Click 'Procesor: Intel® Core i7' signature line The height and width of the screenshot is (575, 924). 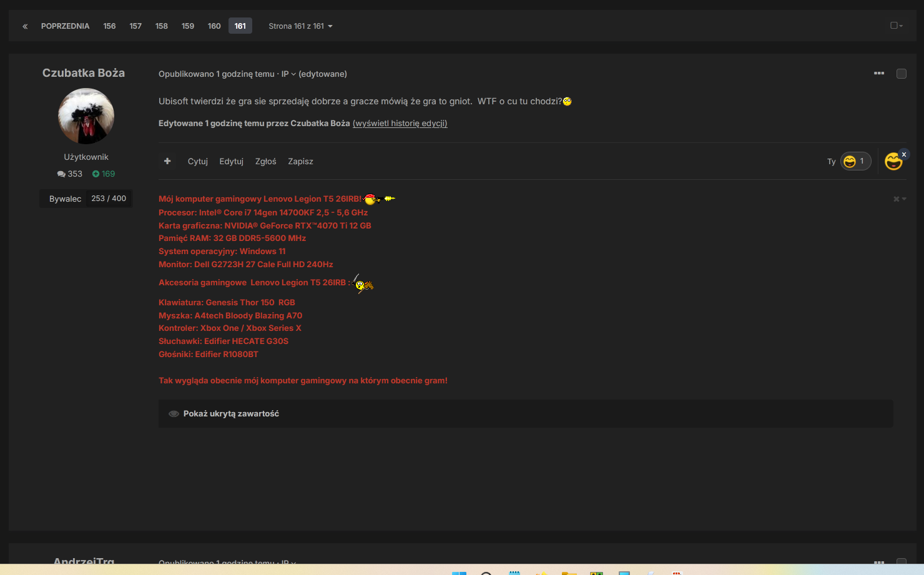pyautogui.click(x=263, y=213)
